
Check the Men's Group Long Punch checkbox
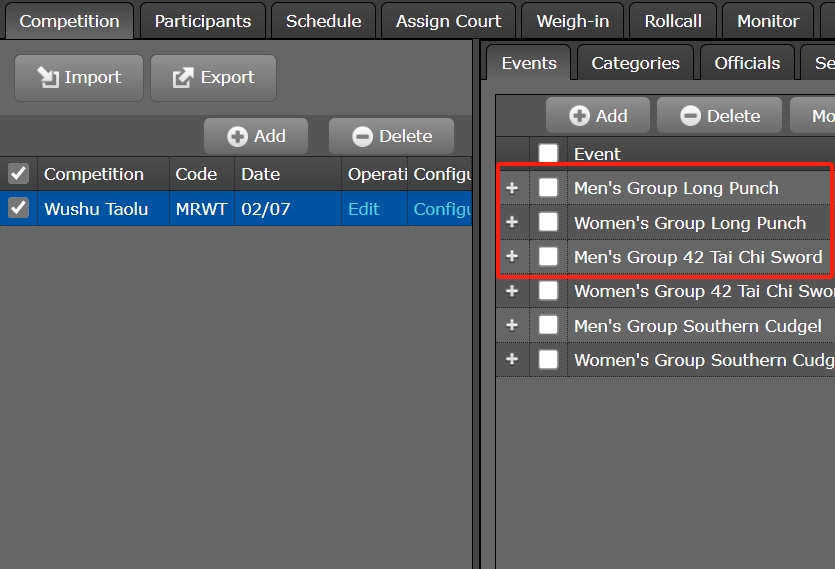pos(548,188)
